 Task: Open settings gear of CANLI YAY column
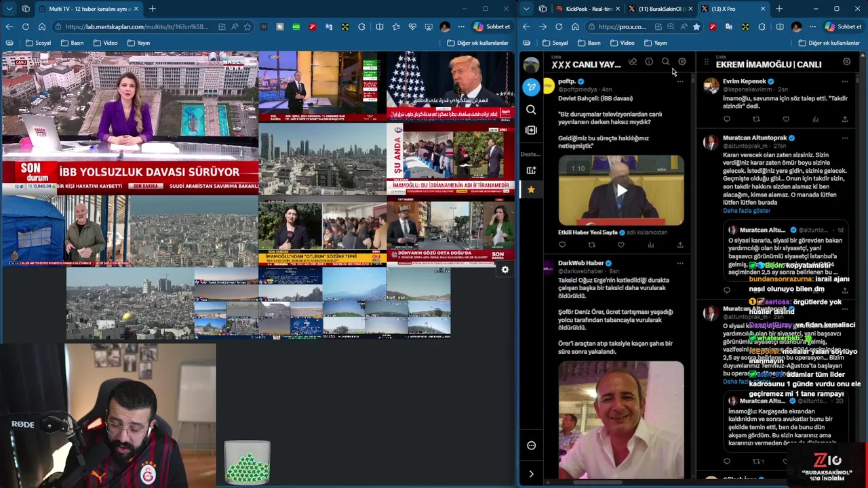pos(682,62)
